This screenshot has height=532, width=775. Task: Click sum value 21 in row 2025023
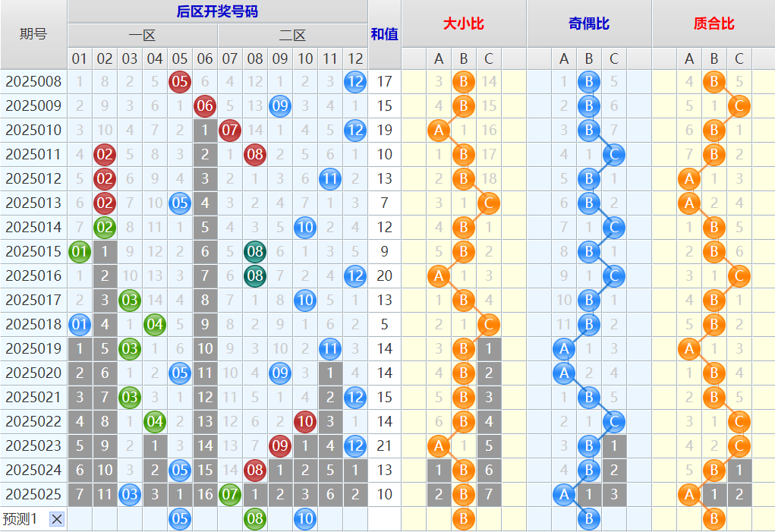click(385, 446)
